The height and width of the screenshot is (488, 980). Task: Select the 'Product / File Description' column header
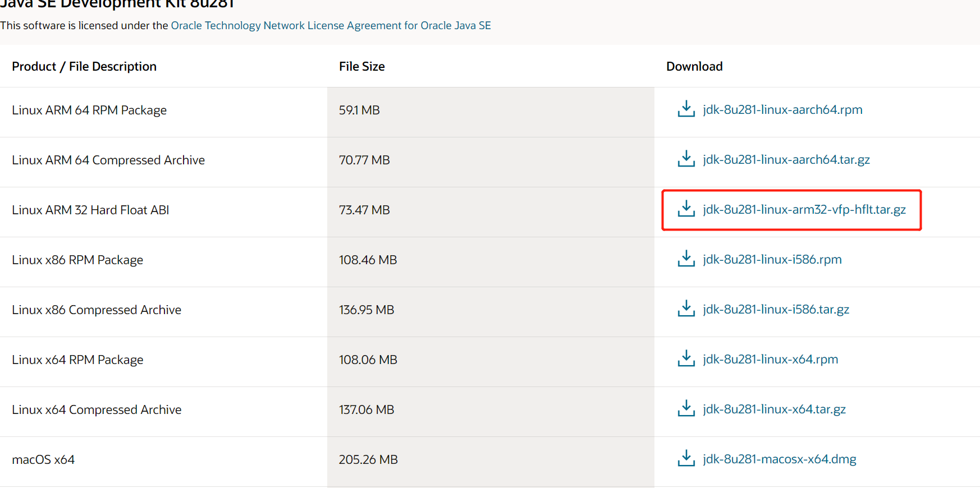click(x=84, y=66)
